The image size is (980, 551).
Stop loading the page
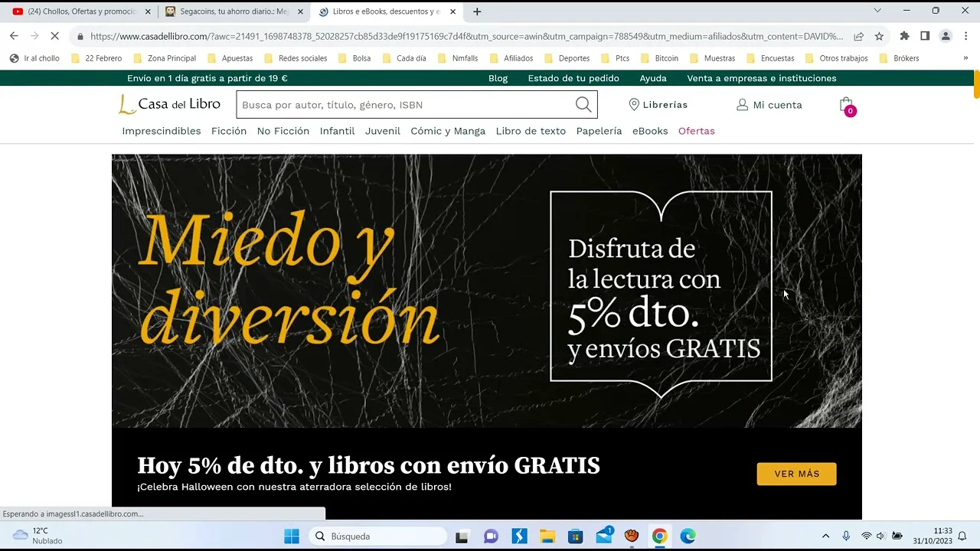[x=54, y=36]
